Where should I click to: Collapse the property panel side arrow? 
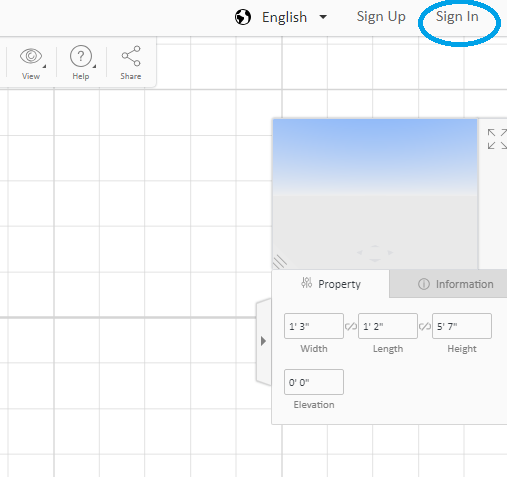click(263, 341)
